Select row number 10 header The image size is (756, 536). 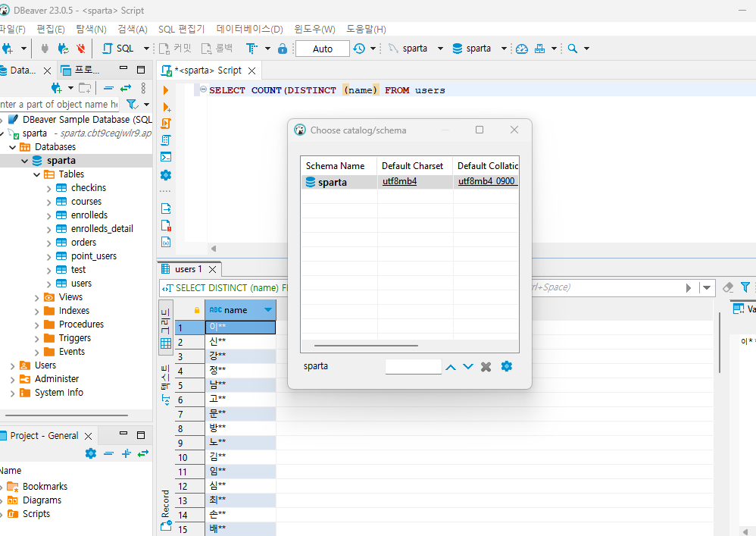click(x=189, y=457)
